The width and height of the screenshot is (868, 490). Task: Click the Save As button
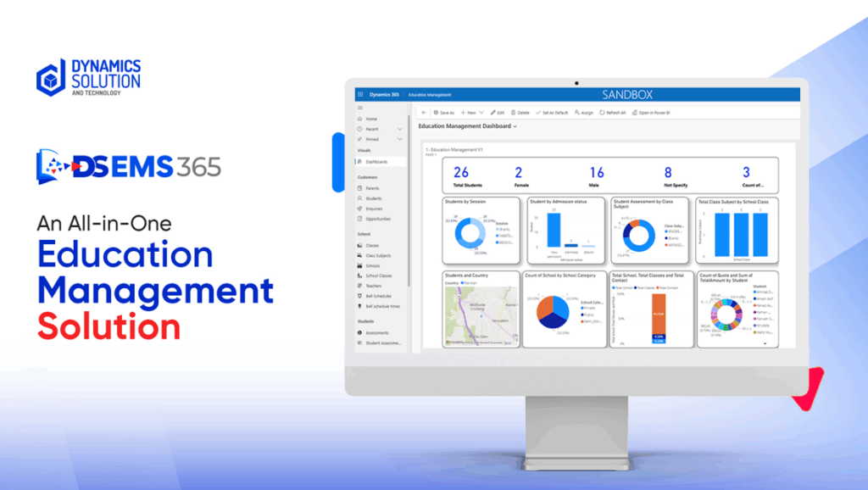point(442,112)
